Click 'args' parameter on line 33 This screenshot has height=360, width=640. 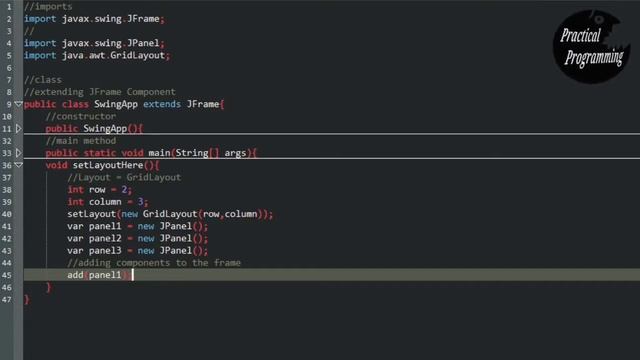coord(235,153)
